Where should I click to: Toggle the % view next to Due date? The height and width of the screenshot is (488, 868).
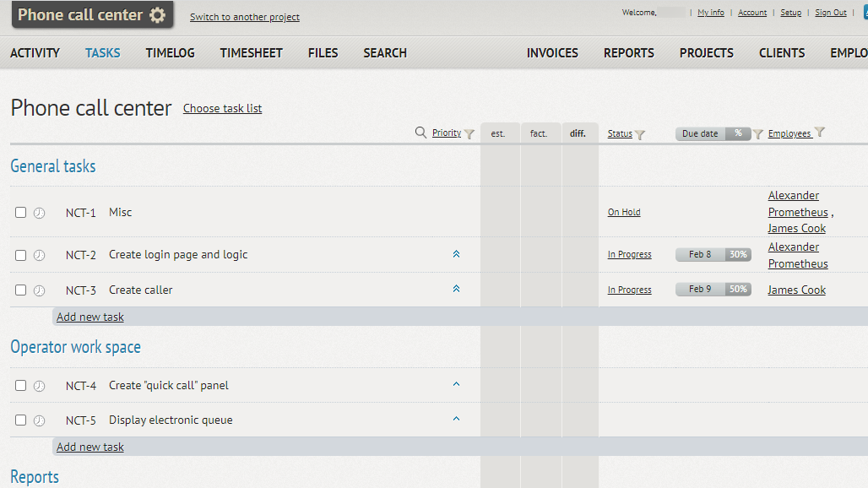pos(738,133)
